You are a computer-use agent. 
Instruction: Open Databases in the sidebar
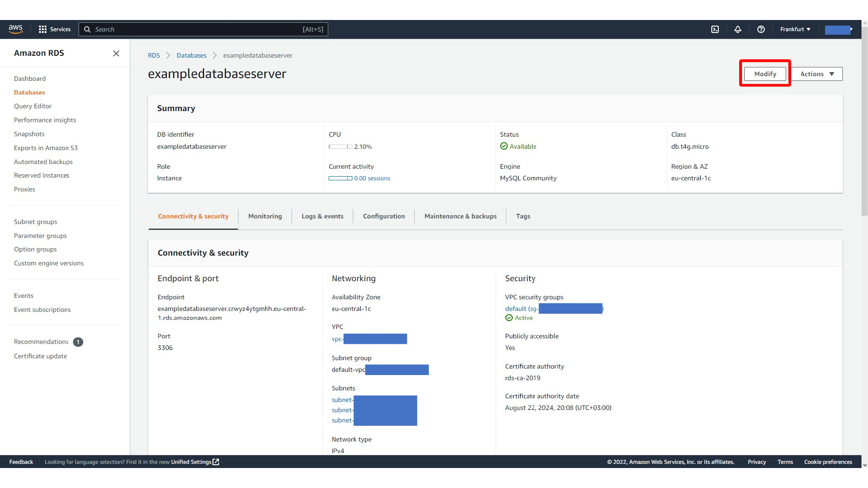[29, 92]
